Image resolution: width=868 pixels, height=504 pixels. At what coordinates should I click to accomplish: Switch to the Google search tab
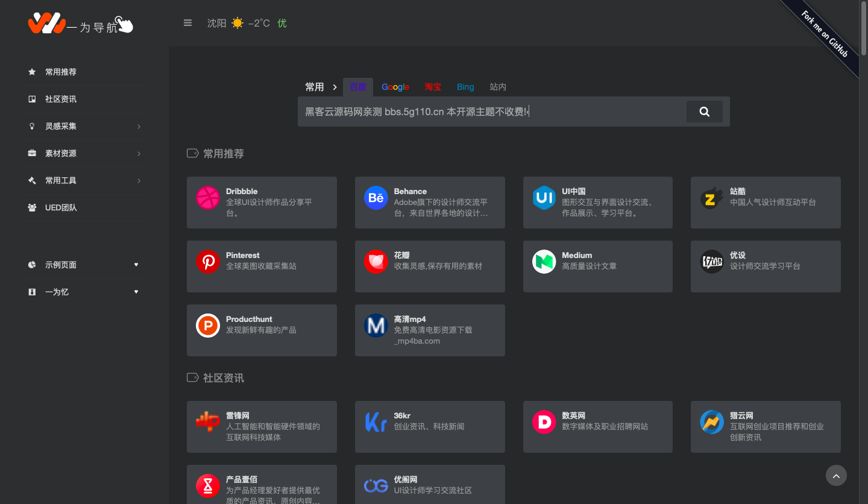click(x=395, y=87)
